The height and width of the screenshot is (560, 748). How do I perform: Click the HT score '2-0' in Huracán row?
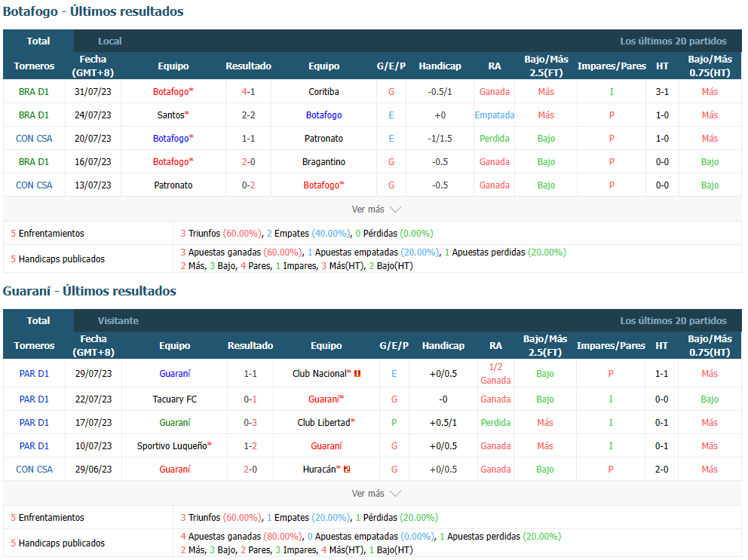(661, 470)
